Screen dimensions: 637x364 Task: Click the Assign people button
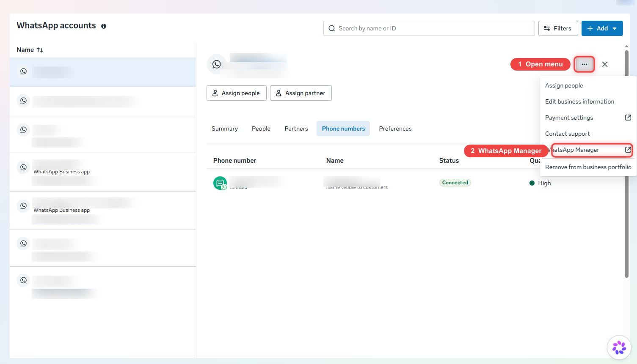click(236, 93)
